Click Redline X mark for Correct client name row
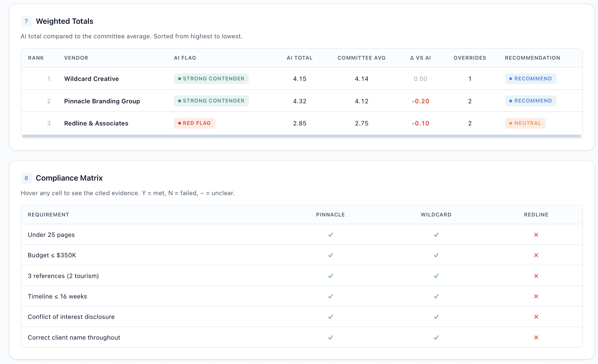 536,337
